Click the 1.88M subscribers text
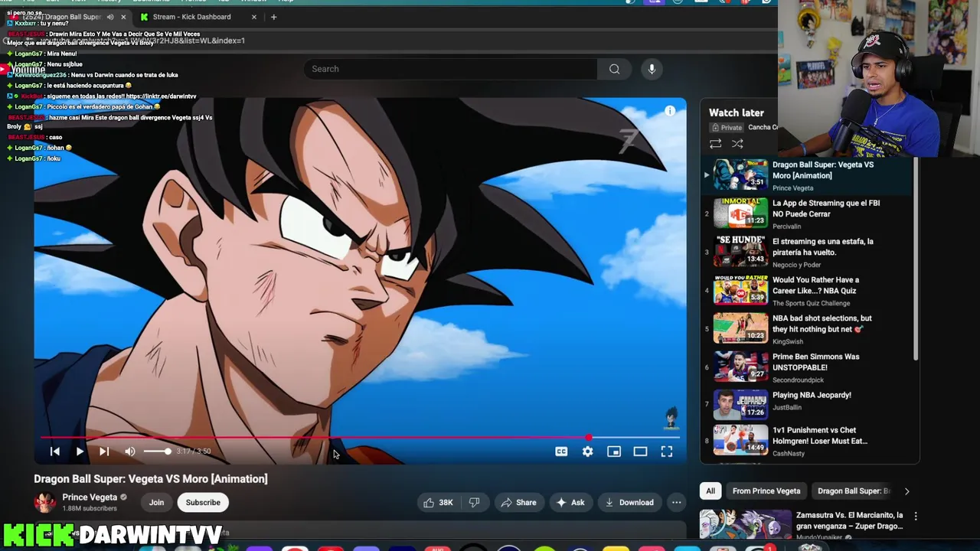 point(90,509)
